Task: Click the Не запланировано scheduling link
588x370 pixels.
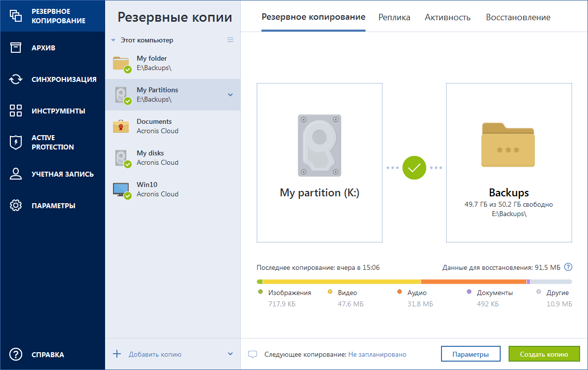Action: tap(377, 354)
